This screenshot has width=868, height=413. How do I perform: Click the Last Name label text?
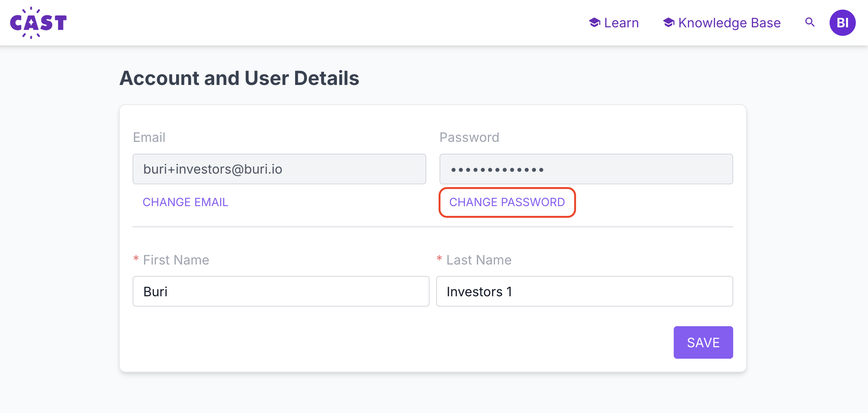479,260
